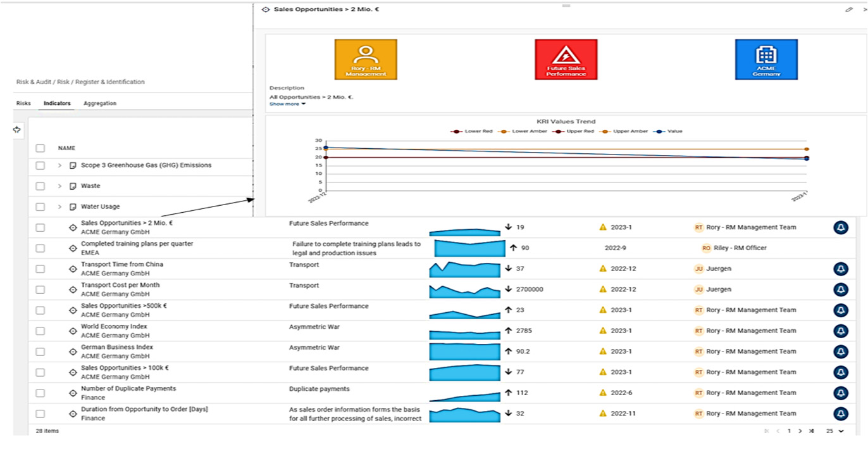
Task: Click notification bell for Transport Cost per Month
Action: coord(841,289)
